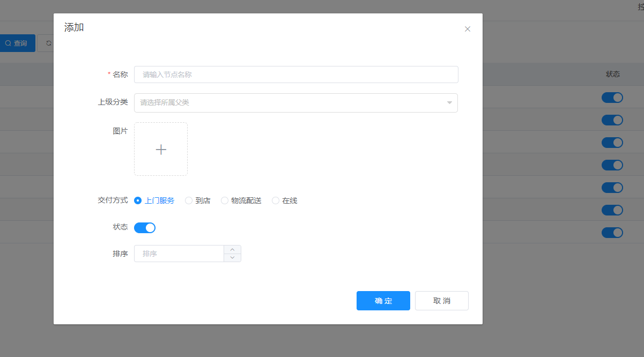Click the 查询 button in the background page
This screenshot has height=357, width=644.
pos(17,43)
